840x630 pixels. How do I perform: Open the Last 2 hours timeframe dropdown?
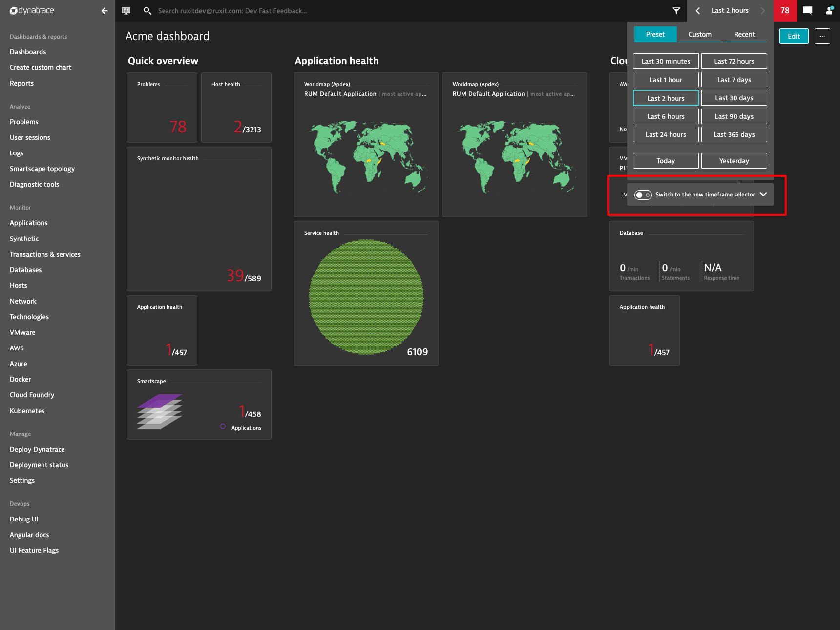(730, 11)
